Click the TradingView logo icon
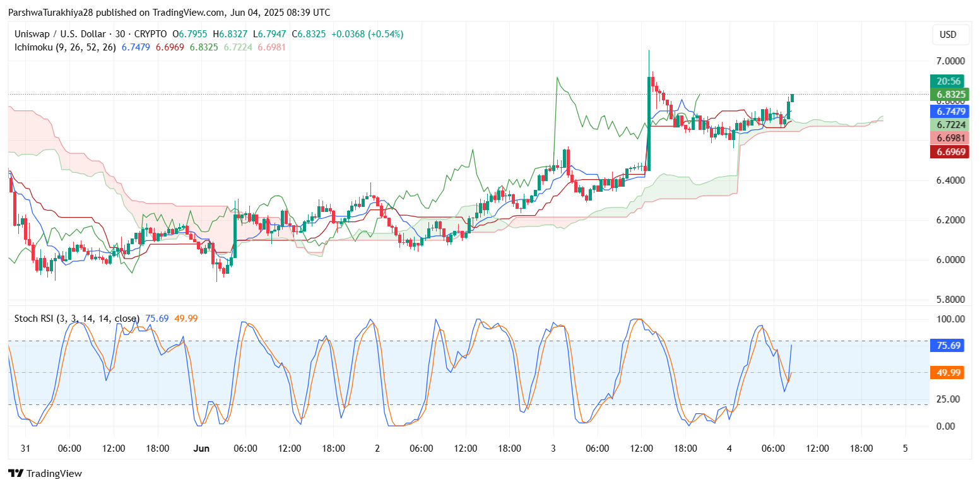This screenshot has height=487, width=980. [x=16, y=473]
